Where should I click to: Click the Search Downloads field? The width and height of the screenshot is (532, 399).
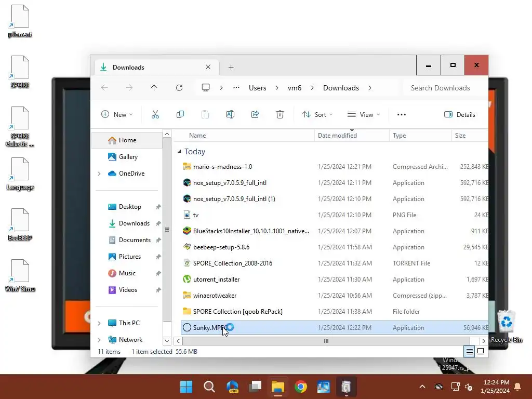pyautogui.click(x=445, y=88)
